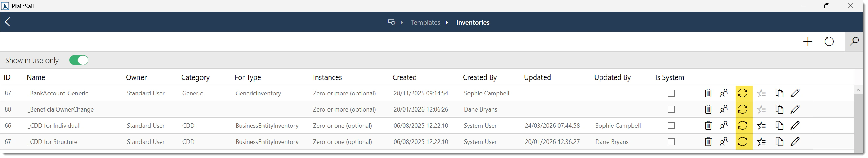Edit the _BankAccount_Generic inventory

coord(795,93)
